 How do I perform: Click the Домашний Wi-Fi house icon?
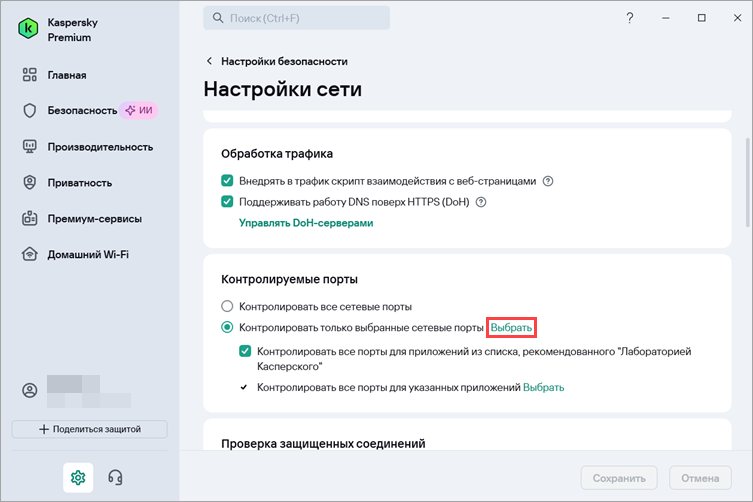point(29,254)
